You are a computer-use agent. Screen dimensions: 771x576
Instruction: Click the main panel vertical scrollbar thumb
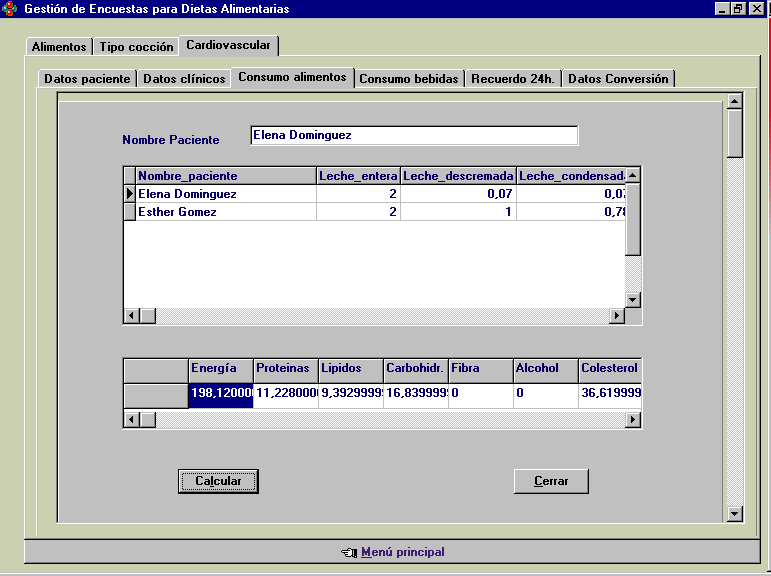[x=735, y=133]
